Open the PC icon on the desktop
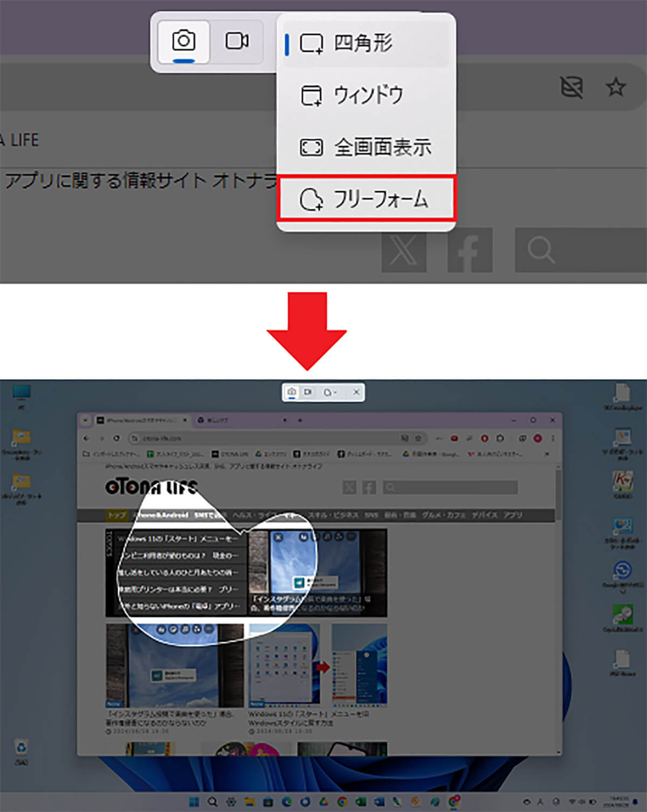This screenshot has width=647, height=812. (22, 397)
